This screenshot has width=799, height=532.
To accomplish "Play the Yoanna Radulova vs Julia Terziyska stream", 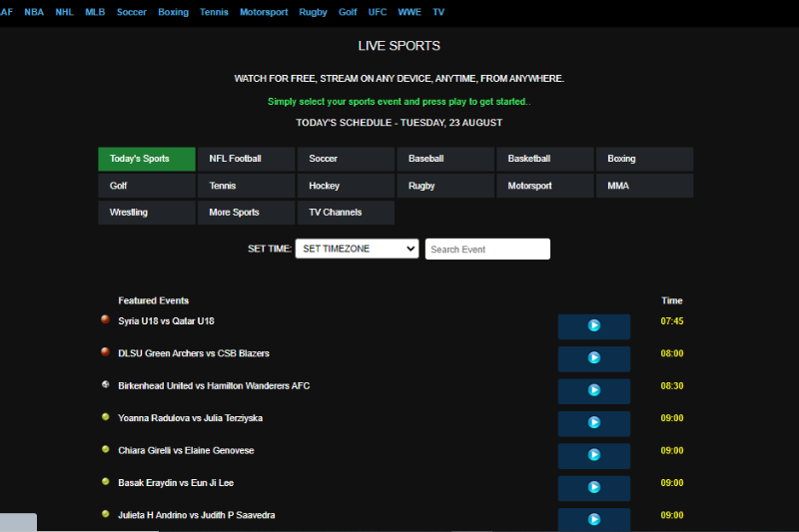I will click(x=594, y=423).
